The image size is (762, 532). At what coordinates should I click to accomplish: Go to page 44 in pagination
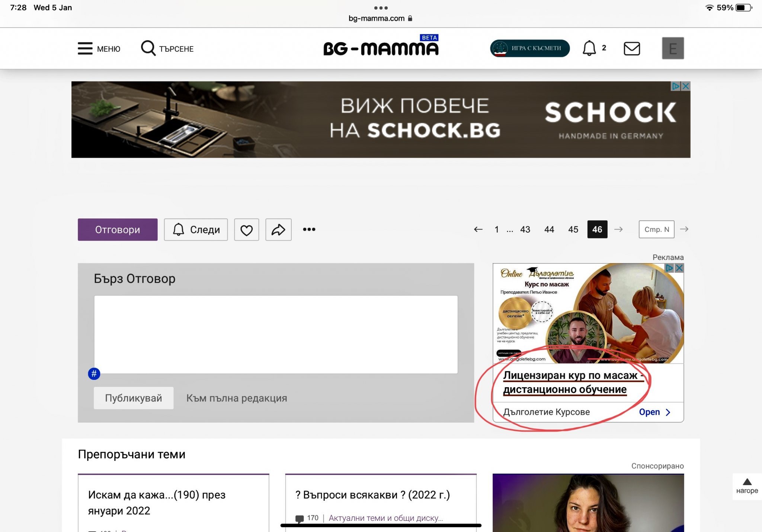549,230
